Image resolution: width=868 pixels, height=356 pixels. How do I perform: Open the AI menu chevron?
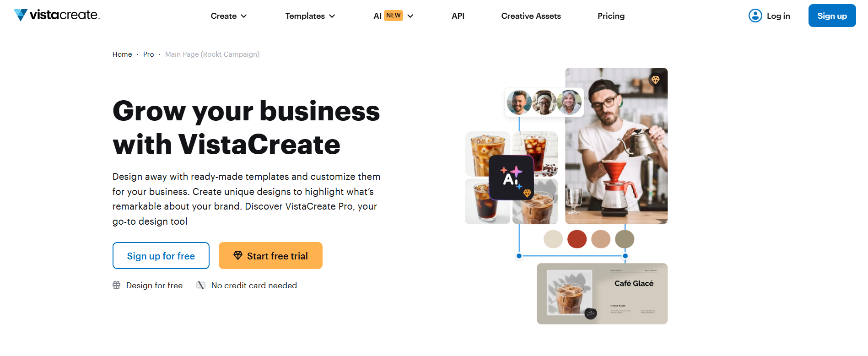click(410, 16)
